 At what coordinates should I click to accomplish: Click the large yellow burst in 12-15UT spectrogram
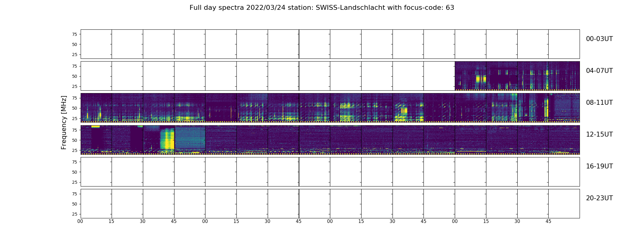point(167,138)
